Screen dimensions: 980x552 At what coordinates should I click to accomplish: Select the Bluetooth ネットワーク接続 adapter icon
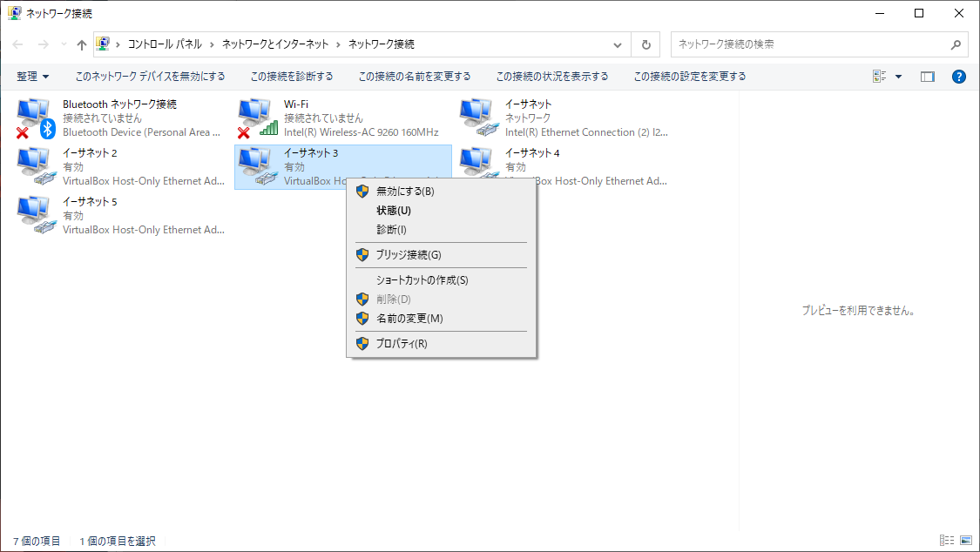[33, 116]
